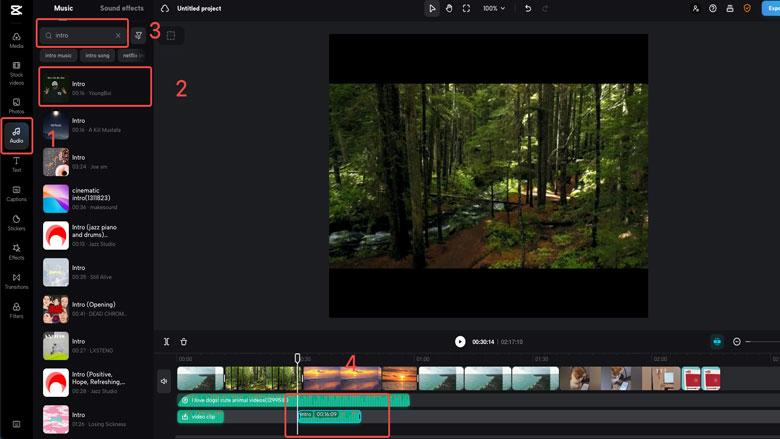The width and height of the screenshot is (780, 439).
Task: Select the 'I love dogs' audio clip
Action: [293, 400]
